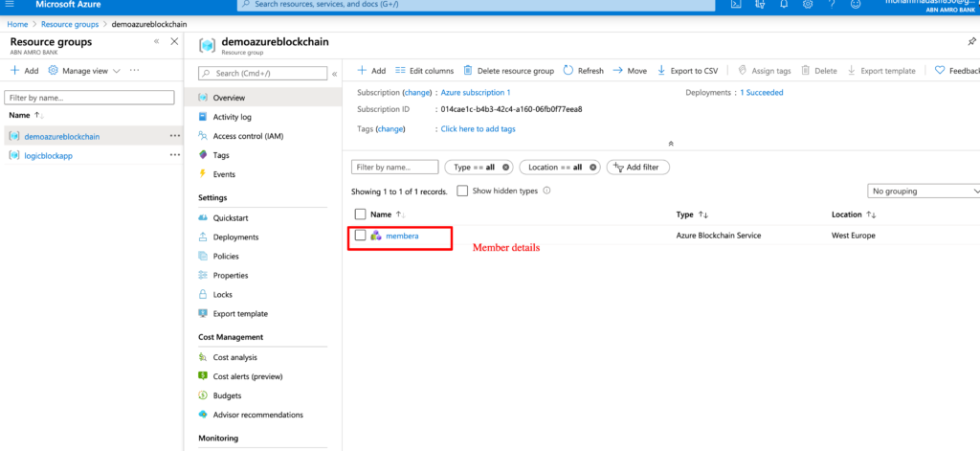Open the hamburger portal menu
This screenshot has width=980, height=451.
point(10,4)
